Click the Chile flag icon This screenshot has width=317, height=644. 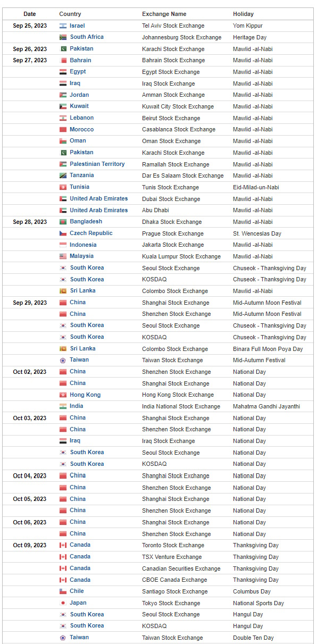click(63, 591)
